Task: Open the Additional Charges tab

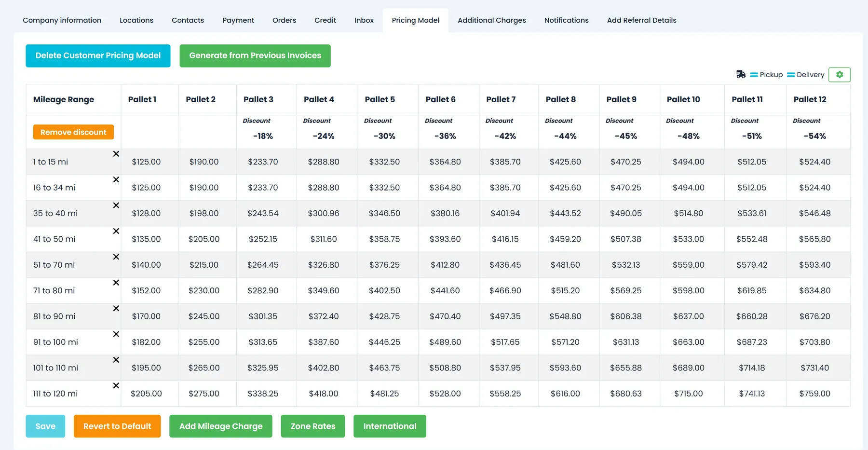Action: point(492,20)
